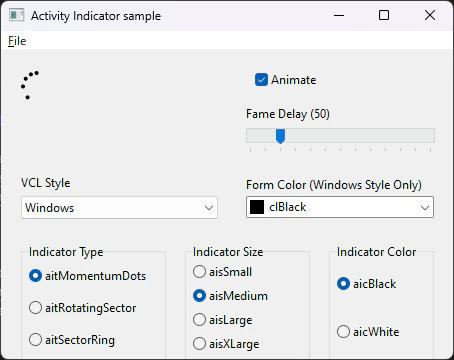Click the Activity Indicator sample window title
Screen dimensions: 454x360
[x=96, y=16]
